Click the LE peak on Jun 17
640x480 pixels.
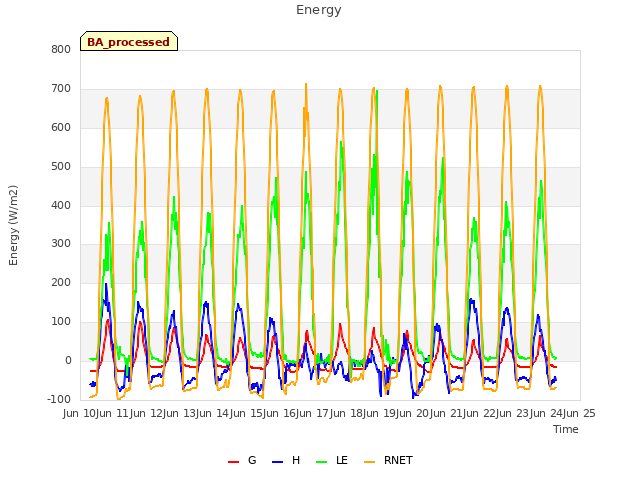click(341, 142)
